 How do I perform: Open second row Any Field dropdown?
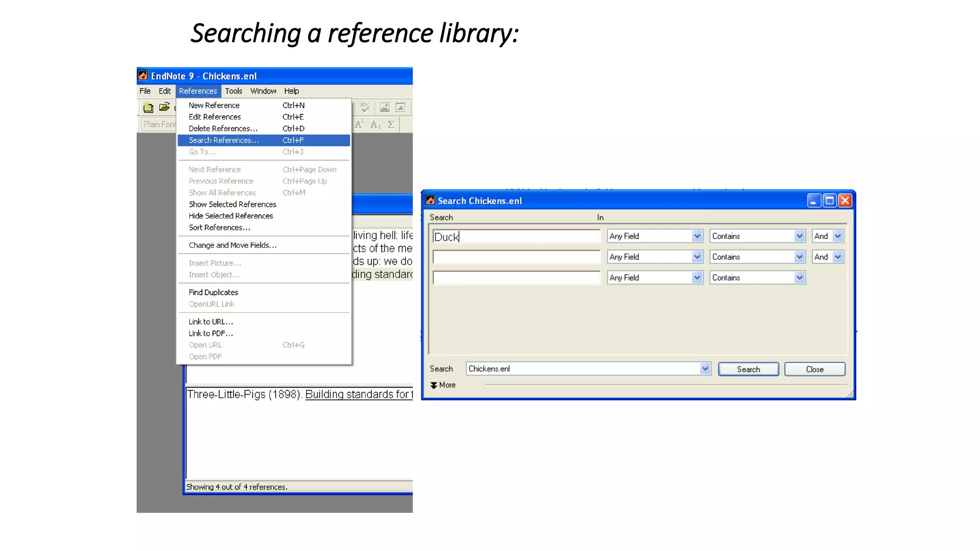point(697,257)
